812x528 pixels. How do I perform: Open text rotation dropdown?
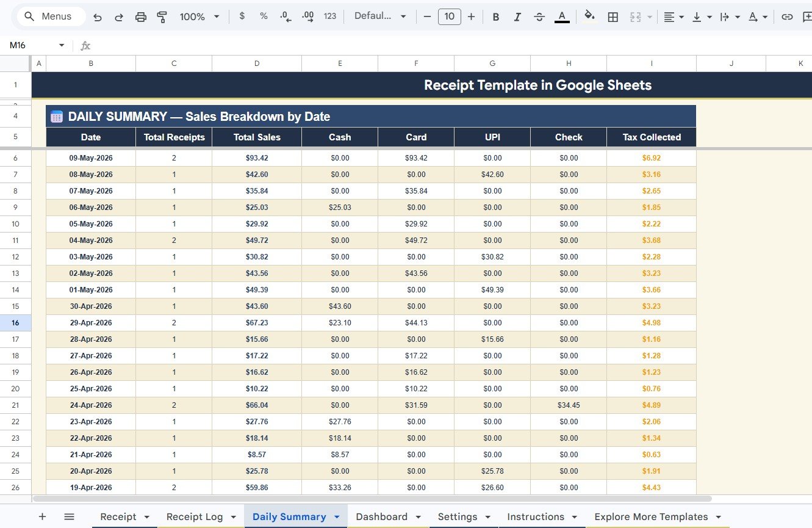758,17
